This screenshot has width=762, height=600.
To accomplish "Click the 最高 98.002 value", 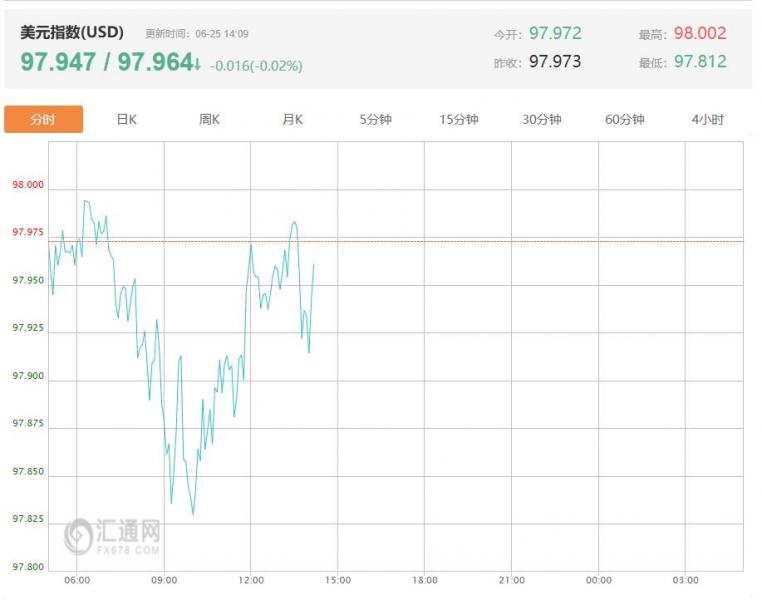I will 699,34.
